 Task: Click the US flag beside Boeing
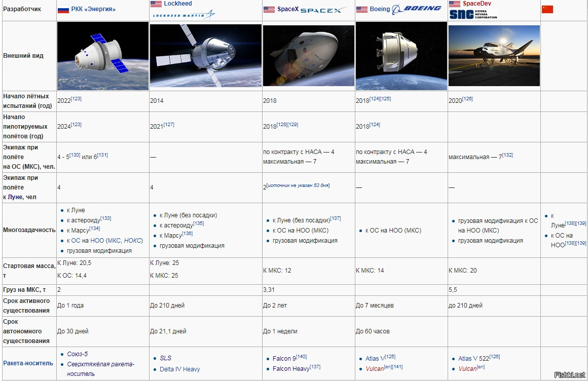pyautogui.click(x=362, y=10)
